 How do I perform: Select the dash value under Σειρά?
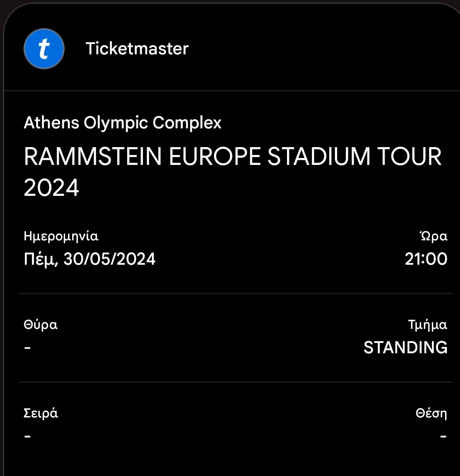point(27,436)
